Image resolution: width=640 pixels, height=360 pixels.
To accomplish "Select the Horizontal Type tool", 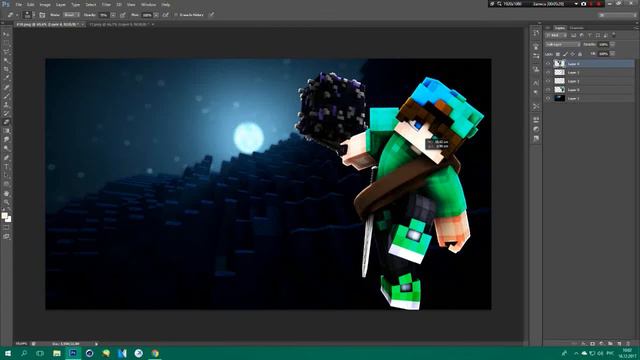I will click(7, 167).
